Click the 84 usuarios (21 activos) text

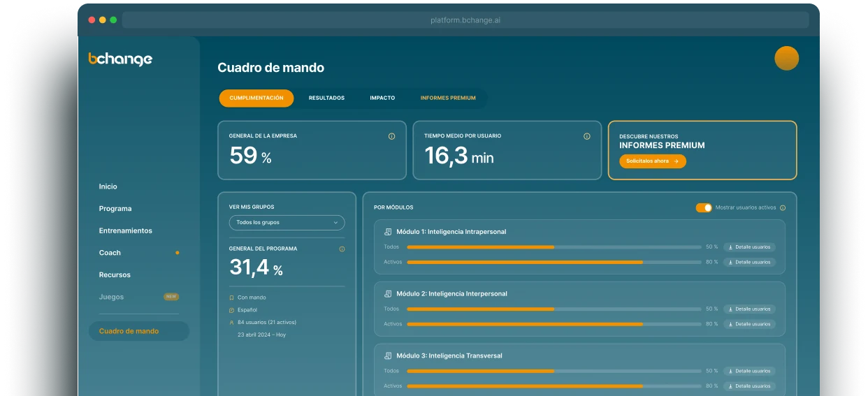267,323
